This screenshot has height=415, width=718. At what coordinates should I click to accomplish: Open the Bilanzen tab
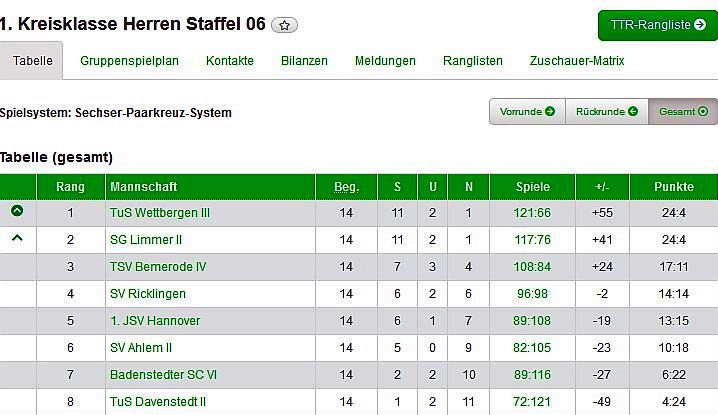pos(304,61)
